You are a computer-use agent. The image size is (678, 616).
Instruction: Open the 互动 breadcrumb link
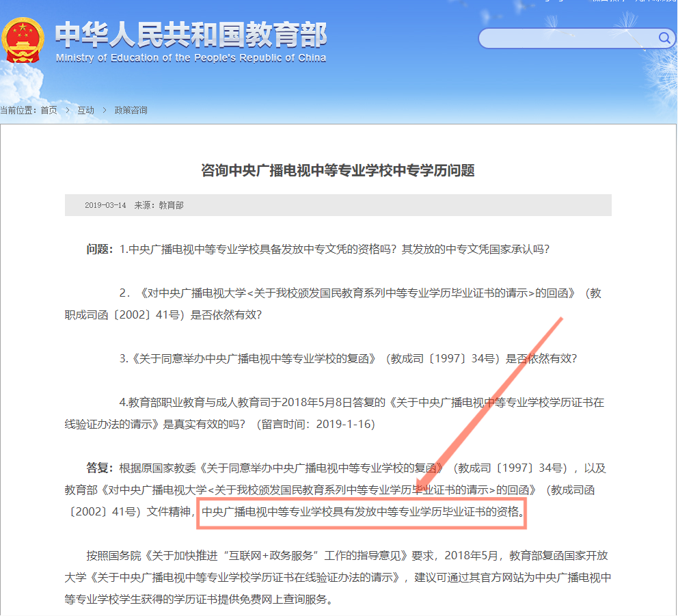[85, 110]
